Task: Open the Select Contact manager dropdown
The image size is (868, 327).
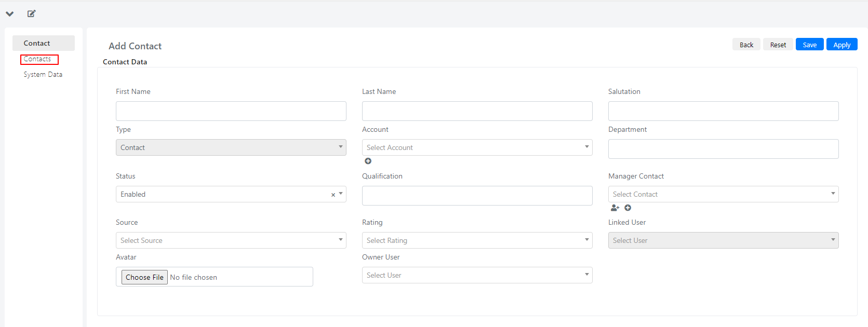Action: tap(724, 194)
